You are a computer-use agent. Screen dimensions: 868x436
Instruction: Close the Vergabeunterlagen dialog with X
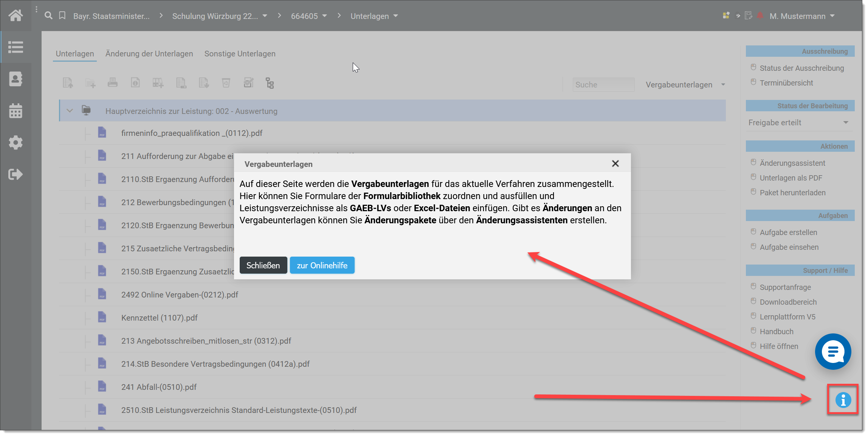pos(615,163)
